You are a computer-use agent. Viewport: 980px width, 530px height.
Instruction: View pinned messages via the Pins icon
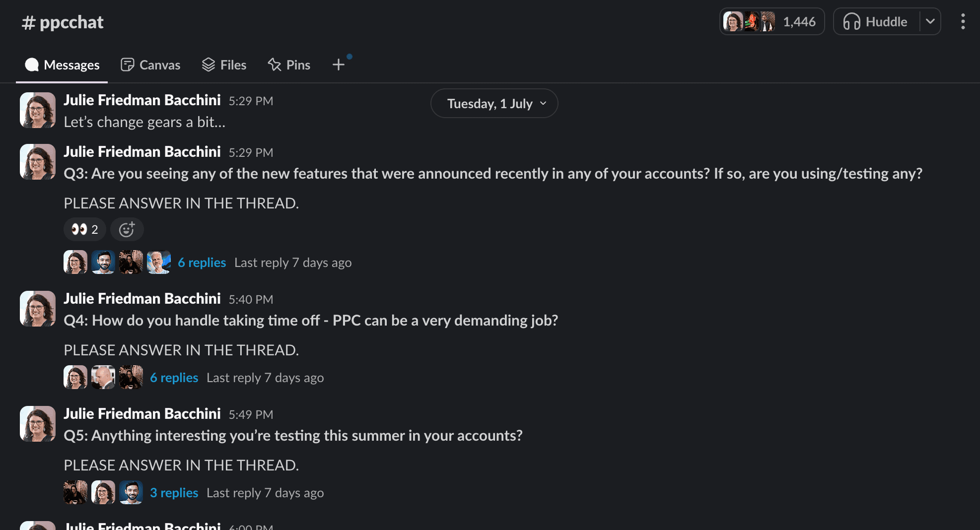point(289,65)
